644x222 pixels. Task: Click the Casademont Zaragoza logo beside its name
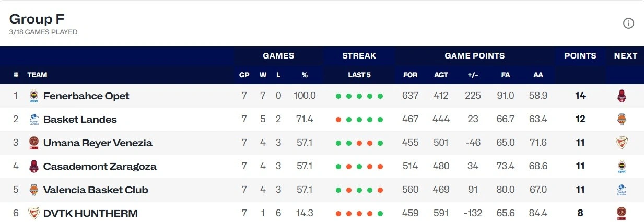click(34, 167)
